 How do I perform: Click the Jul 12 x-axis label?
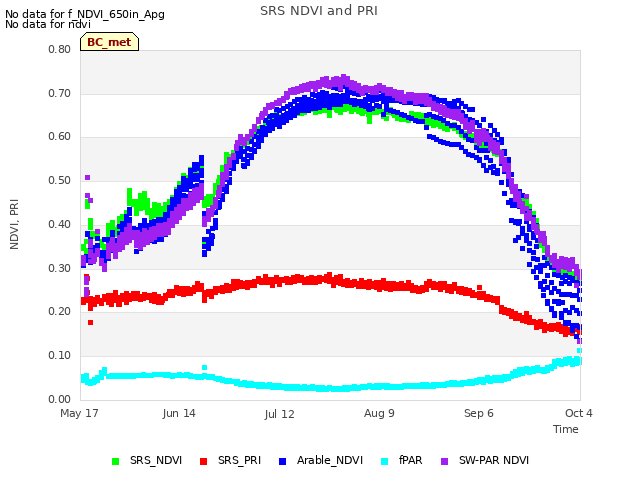pyautogui.click(x=279, y=414)
